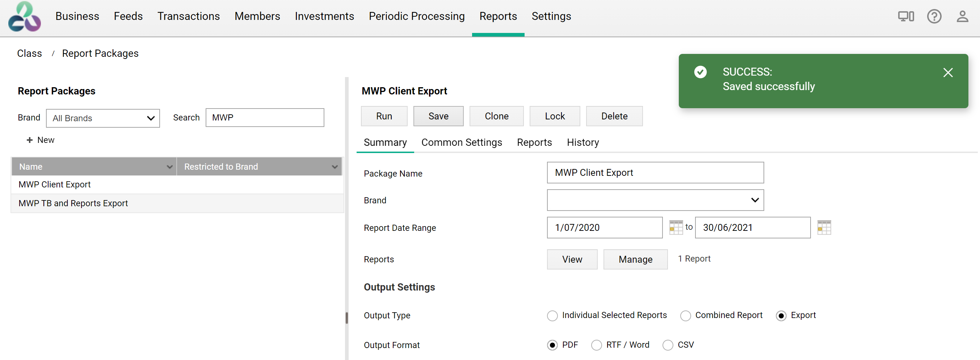The width and height of the screenshot is (980, 360).
Task: Switch to the Common Settings tab
Action: click(x=462, y=143)
